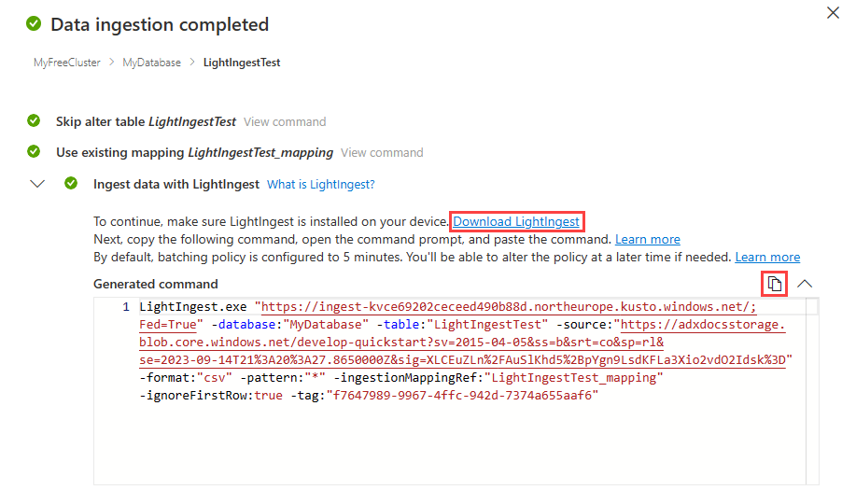Open Learn more about batching policy

pyautogui.click(x=767, y=257)
